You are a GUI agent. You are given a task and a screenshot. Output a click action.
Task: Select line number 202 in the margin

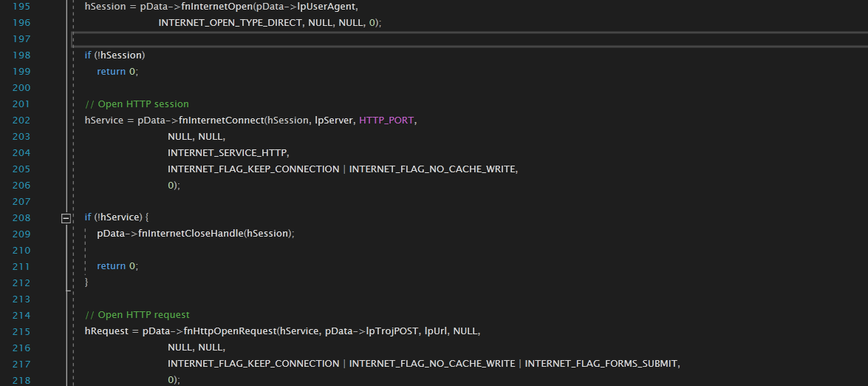click(x=21, y=120)
